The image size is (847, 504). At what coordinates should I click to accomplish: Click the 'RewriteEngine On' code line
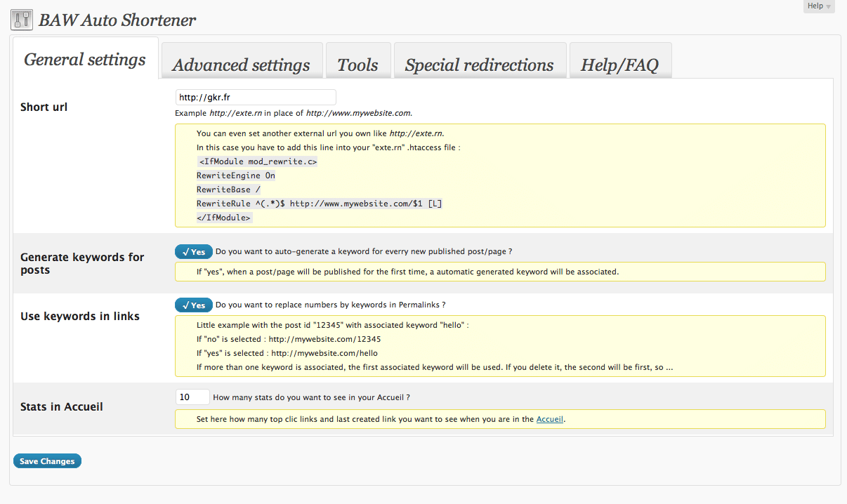[236, 175]
